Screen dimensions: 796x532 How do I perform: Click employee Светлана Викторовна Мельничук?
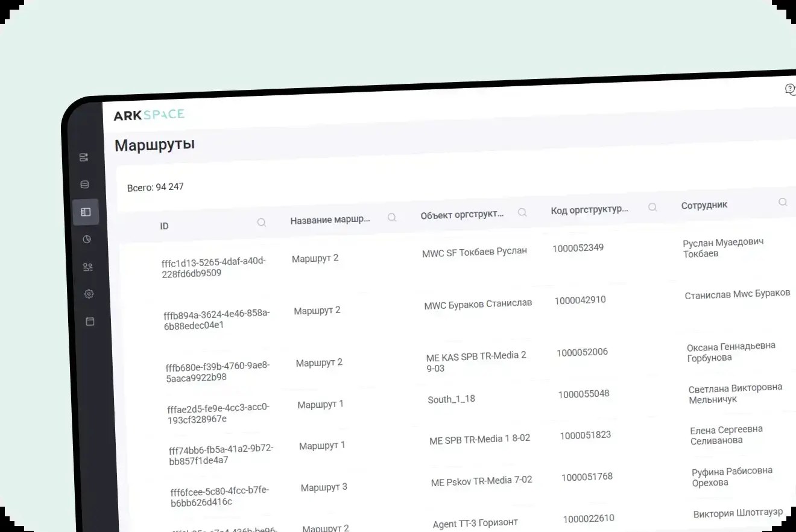coord(736,393)
